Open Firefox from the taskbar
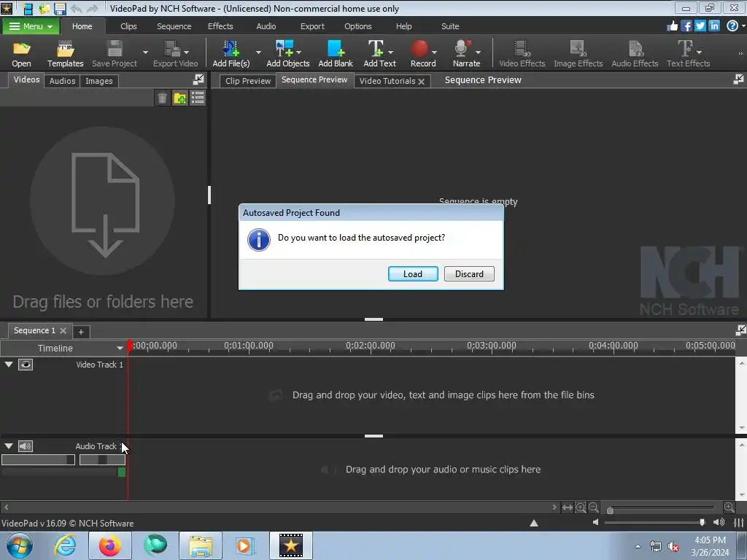This screenshot has width=747, height=560. [109, 545]
